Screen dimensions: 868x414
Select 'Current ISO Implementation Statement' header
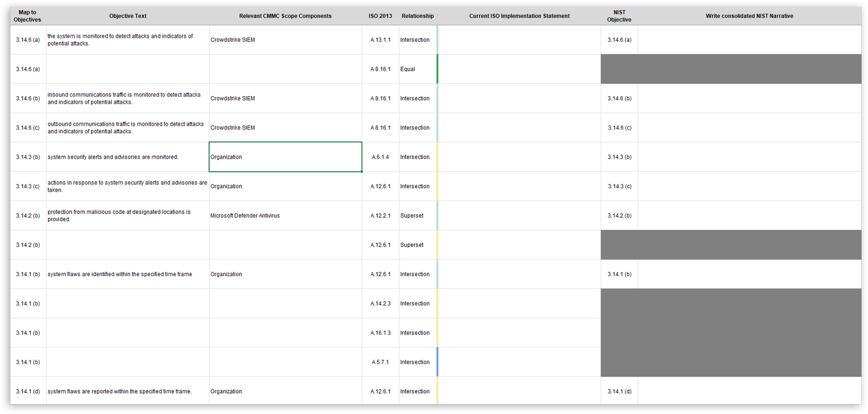click(x=519, y=16)
